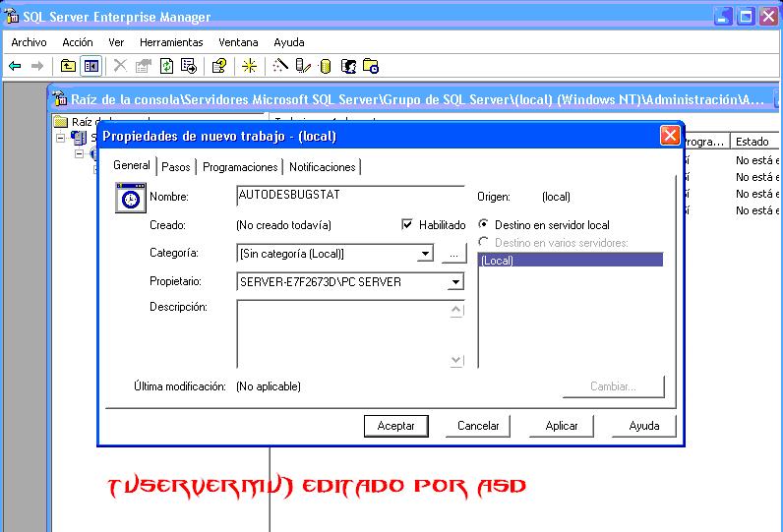
Task: Click the New login user icon
Action: pos(348,66)
